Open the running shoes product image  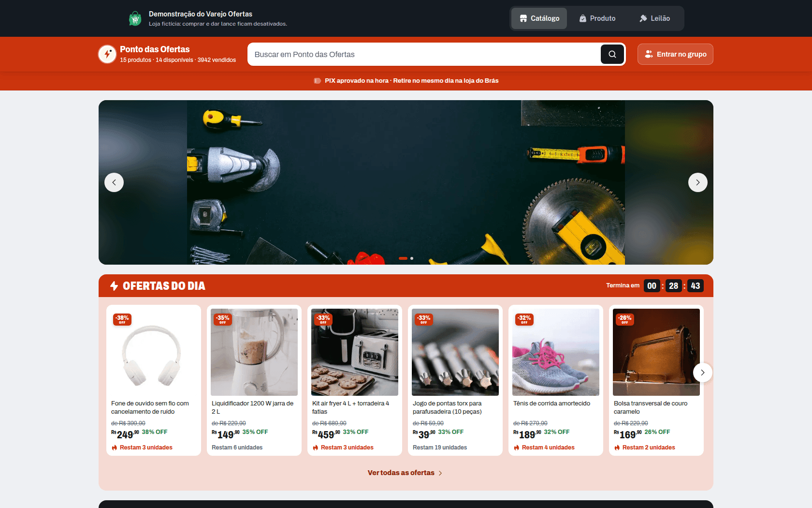pyautogui.click(x=556, y=352)
